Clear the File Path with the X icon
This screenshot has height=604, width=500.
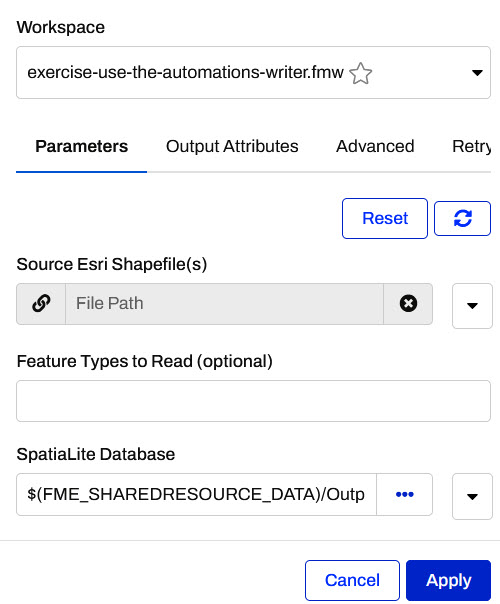[408, 304]
